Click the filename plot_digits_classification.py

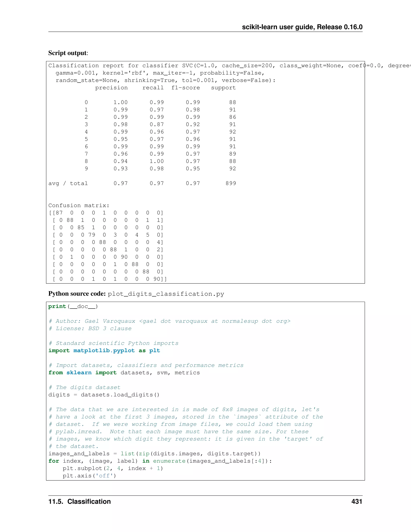pos(166,294)
